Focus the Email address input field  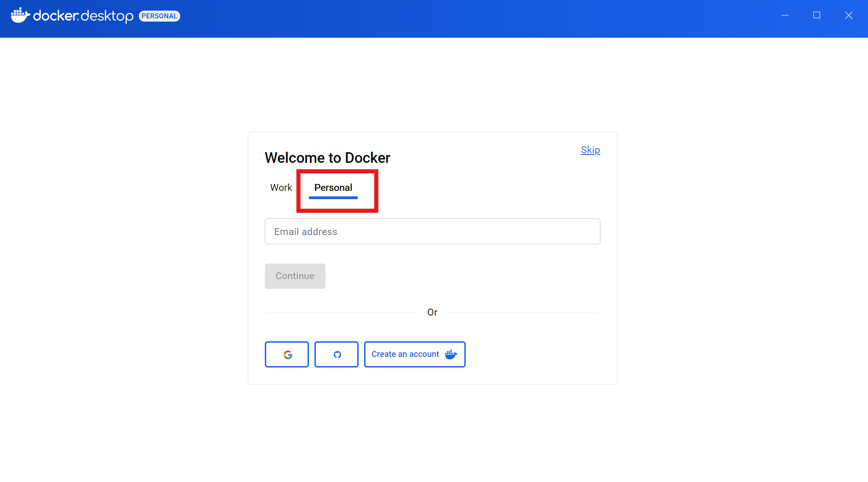click(433, 231)
